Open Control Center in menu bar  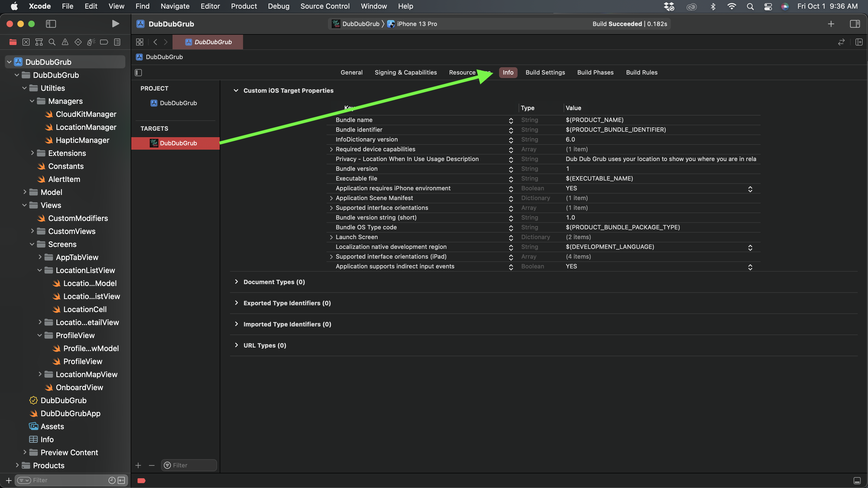(x=768, y=7)
